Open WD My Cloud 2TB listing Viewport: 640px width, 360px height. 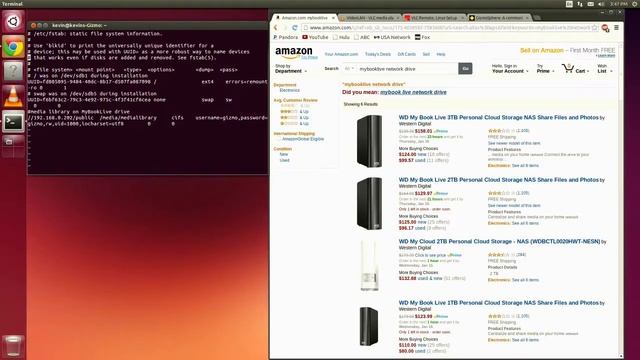[499, 242]
